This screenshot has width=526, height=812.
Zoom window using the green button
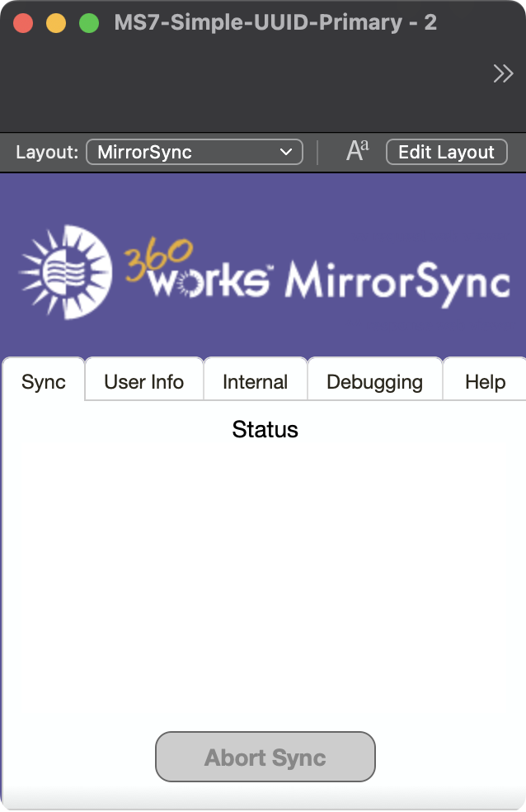click(x=88, y=23)
